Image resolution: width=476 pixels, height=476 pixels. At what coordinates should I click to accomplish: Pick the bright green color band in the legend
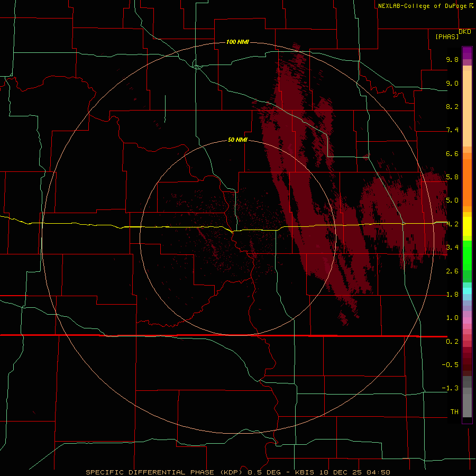tap(467, 255)
